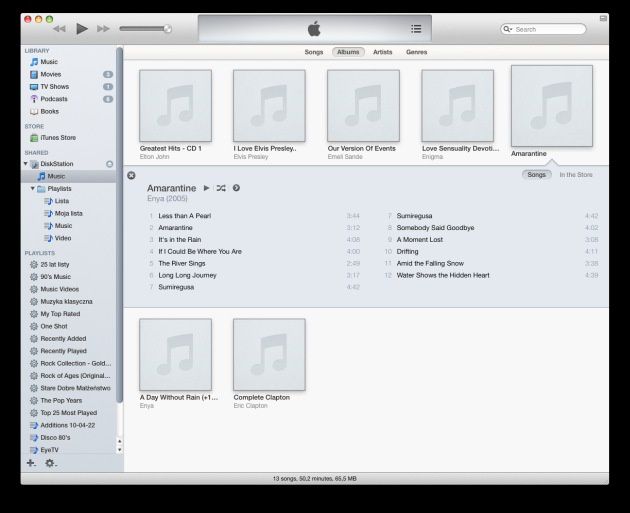Open the Top 25 Most Played playlist
Image resolution: width=630 pixels, height=513 pixels.
click(69, 413)
